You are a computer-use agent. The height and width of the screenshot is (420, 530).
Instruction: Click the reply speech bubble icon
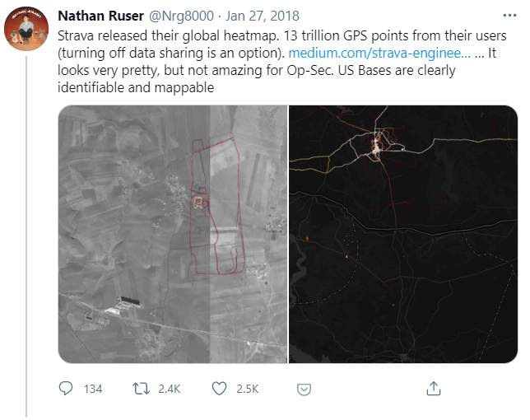[67, 388]
